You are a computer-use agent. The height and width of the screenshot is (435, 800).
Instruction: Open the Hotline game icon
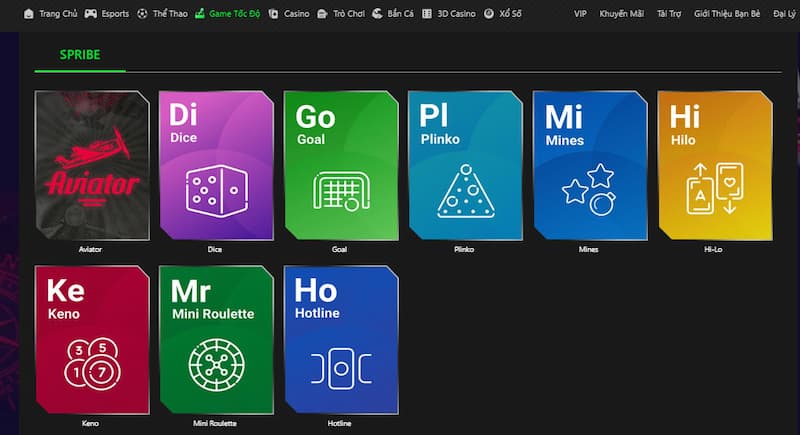[341, 340]
